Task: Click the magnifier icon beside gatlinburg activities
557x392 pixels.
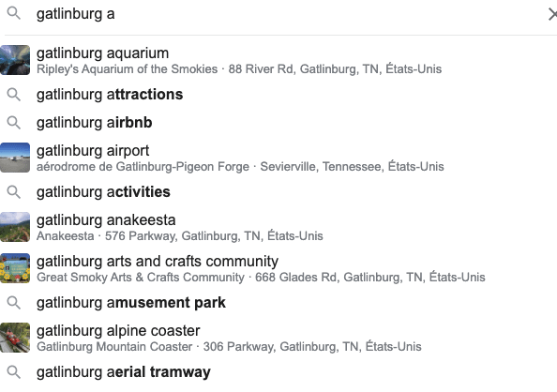Action: coord(14,192)
